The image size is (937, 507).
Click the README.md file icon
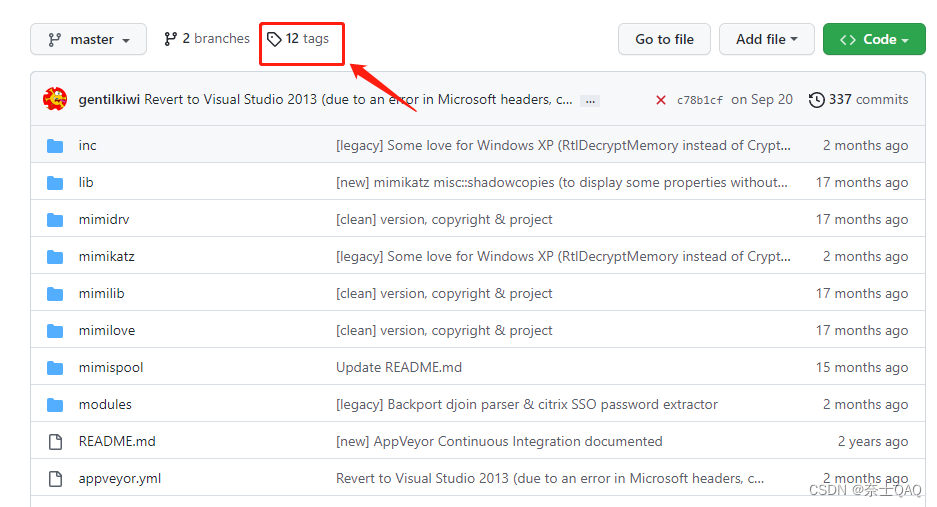click(56, 442)
